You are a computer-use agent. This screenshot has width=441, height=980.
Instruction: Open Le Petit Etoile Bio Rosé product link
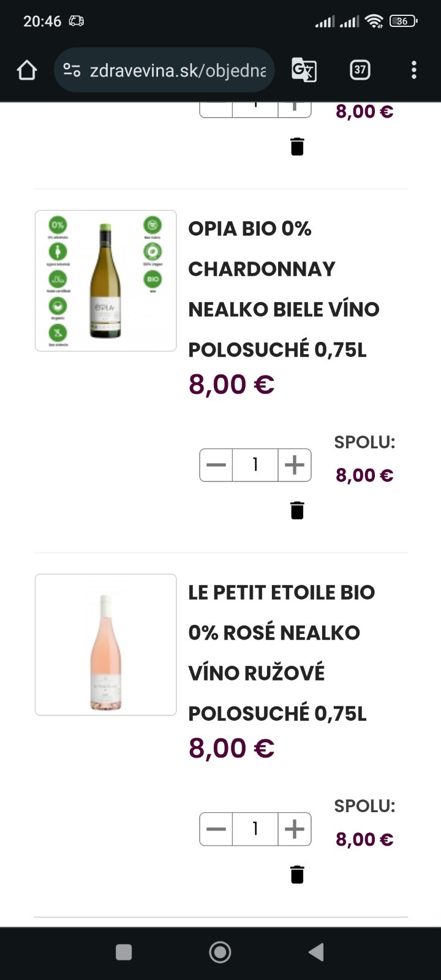pyautogui.click(x=281, y=652)
